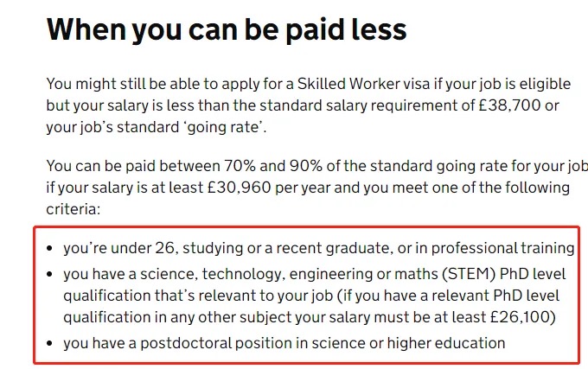Click the bullet marker before 'you have a science'
The width and height of the screenshot is (588, 369).
tap(49, 274)
